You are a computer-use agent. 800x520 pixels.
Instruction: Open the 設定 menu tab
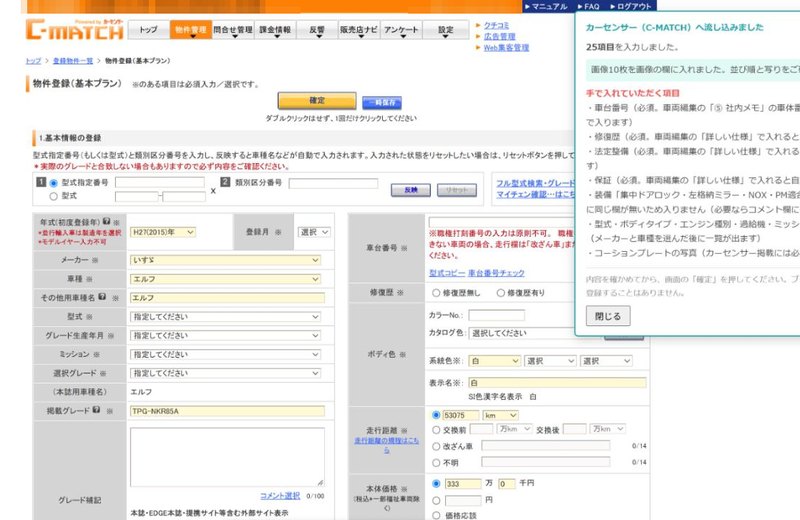(445, 30)
